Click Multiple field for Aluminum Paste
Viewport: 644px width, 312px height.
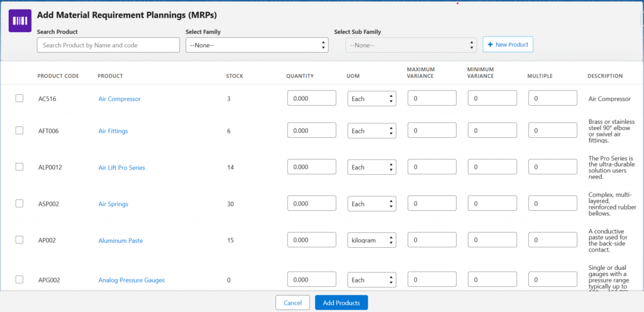pyautogui.click(x=552, y=240)
